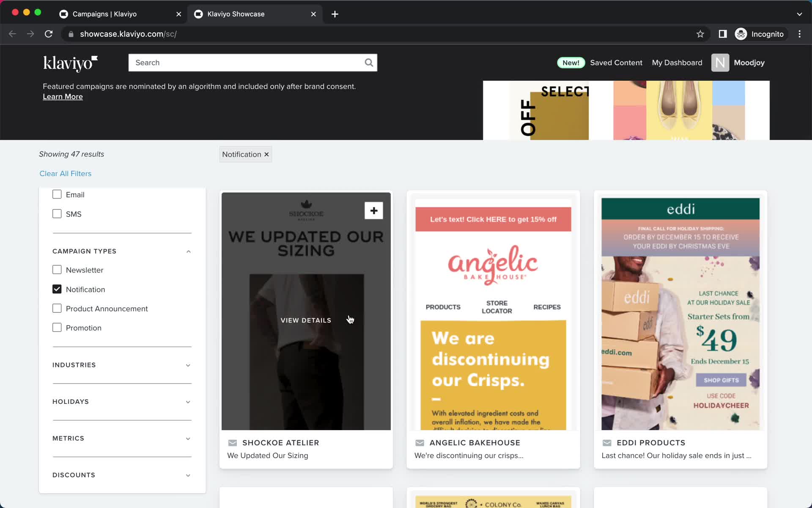Click email icon beside Angelic Bakehouse

pyautogui.click(x=420, y=443)
